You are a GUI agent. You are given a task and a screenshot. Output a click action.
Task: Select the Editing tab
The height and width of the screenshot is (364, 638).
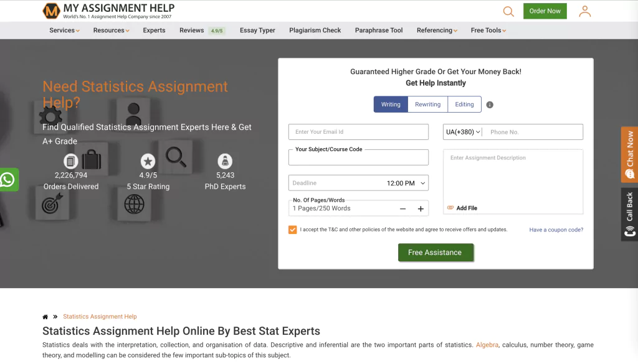click(x=464, y=105)
